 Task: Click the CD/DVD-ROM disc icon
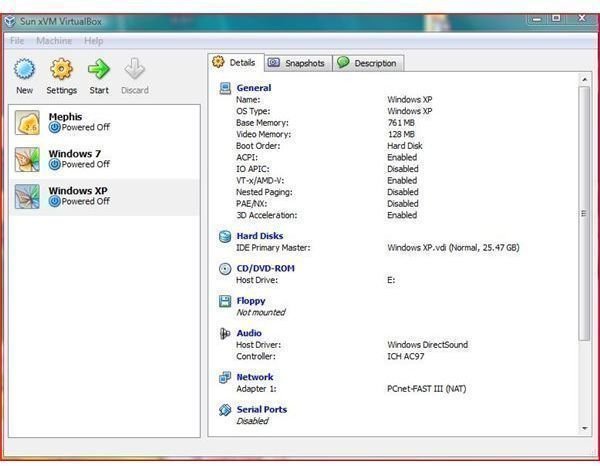[x=225, y=269]
